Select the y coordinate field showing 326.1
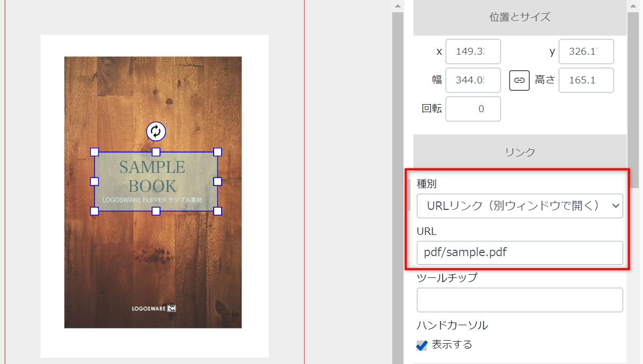This screenshot has height=364, width=643. click(586, 51)
